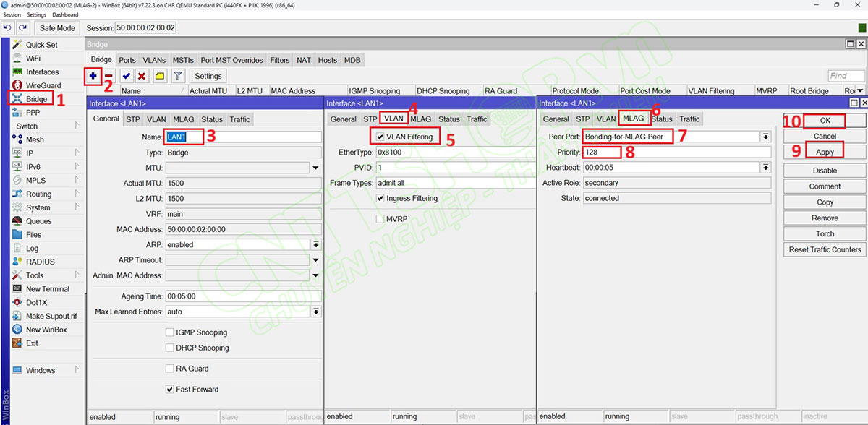Open the NAT tab

point(304,60)
